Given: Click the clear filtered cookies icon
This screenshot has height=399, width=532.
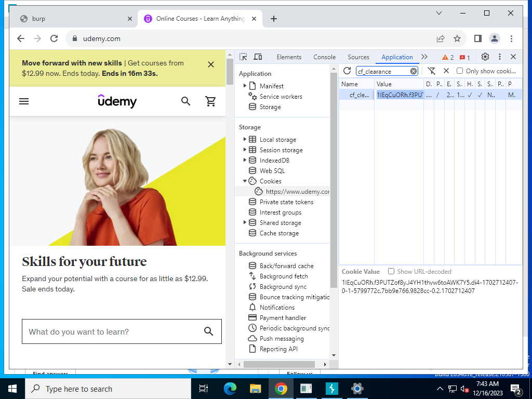Looking at the screenshot, I should point(432,71).
